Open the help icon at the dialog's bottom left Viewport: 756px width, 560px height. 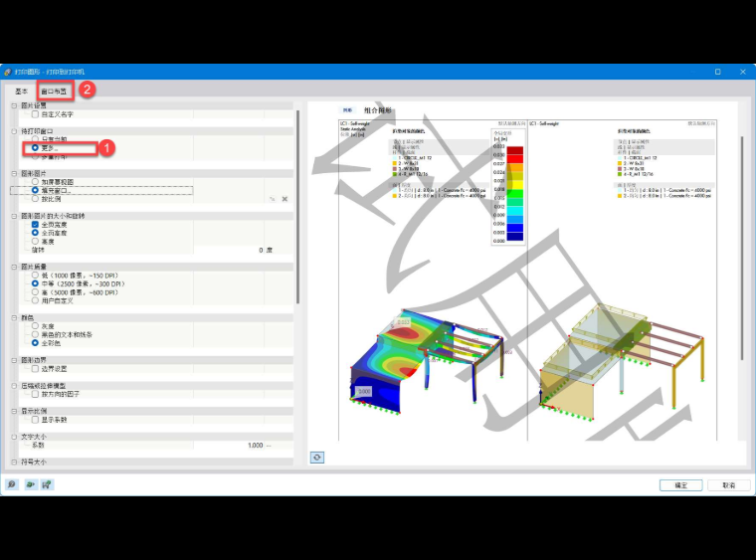12,484
